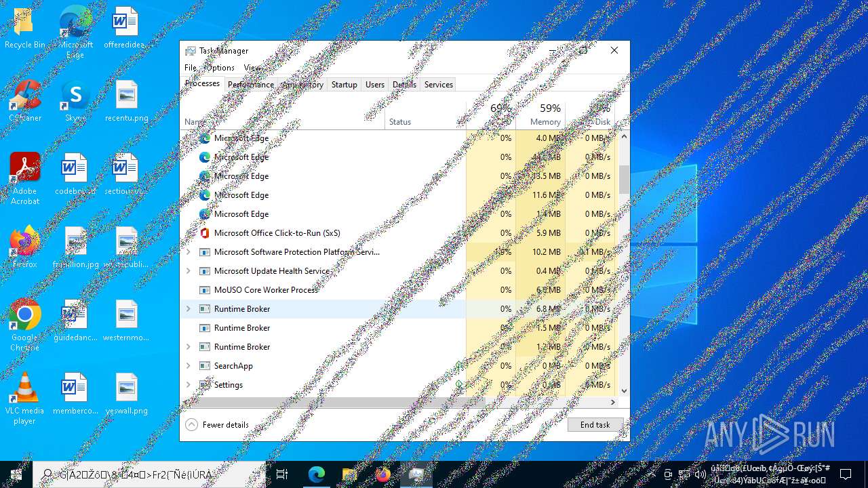The height and width of the screenshot is (488, 868).
Task: Open codebro Word document on desktop
Action: 75,175
